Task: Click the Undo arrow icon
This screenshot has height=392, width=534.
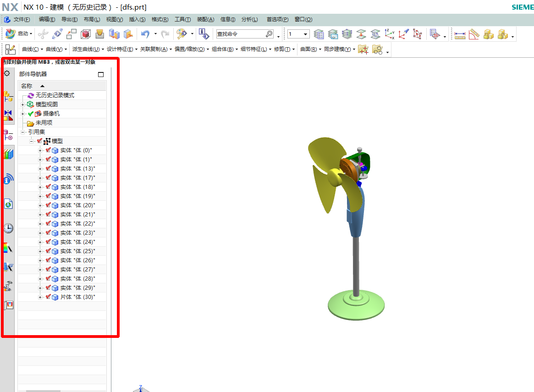Action: pos(145,34)
